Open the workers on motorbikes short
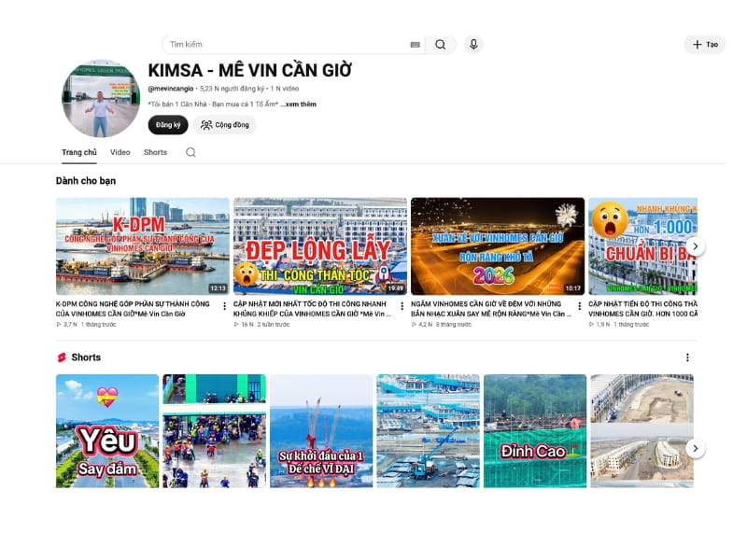The height and width of the screenshot is (560, 747). 215,431
